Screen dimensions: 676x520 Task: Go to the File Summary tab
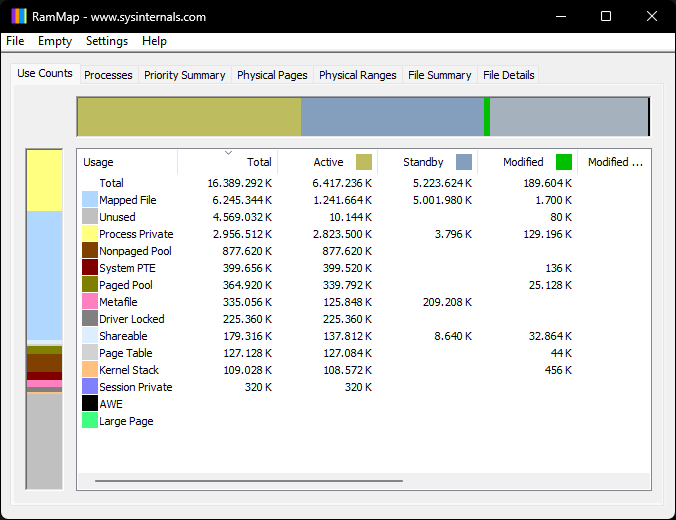(439, 75)
